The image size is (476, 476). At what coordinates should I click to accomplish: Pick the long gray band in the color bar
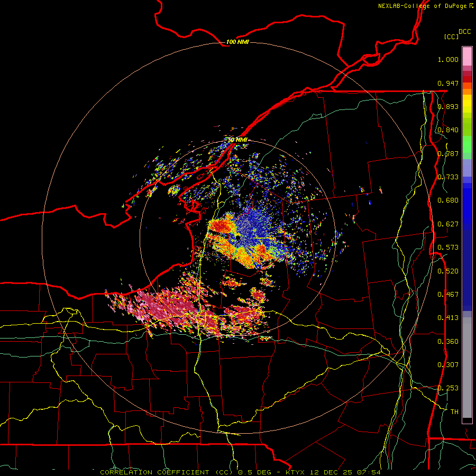tap(467, 368)
